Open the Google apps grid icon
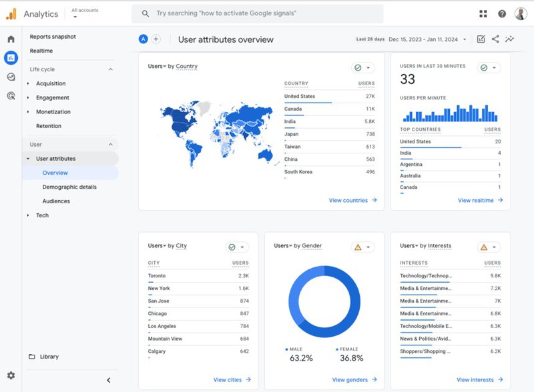 coord(483,13)
